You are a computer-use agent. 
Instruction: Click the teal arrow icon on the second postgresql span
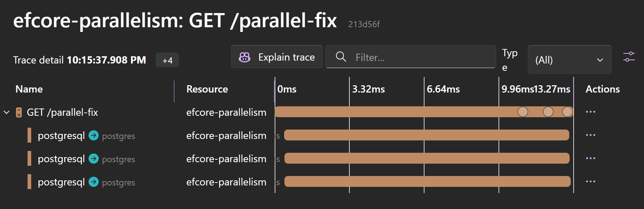coord(94,159)
